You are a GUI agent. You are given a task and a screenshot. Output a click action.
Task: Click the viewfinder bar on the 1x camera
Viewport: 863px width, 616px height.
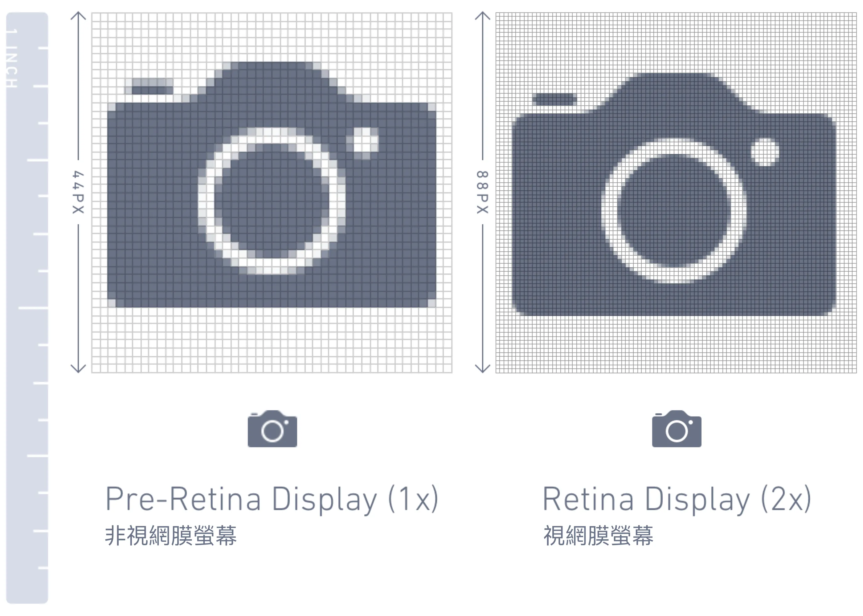point(149,87)
